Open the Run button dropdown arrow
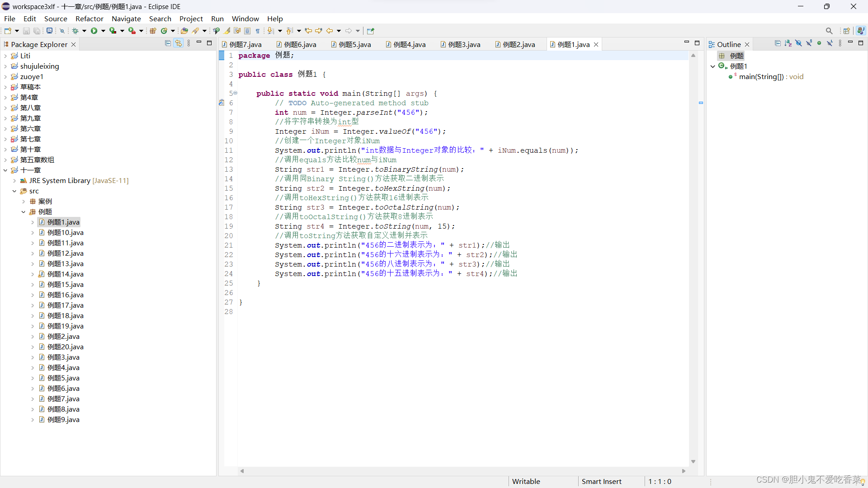 pos(103,31)
